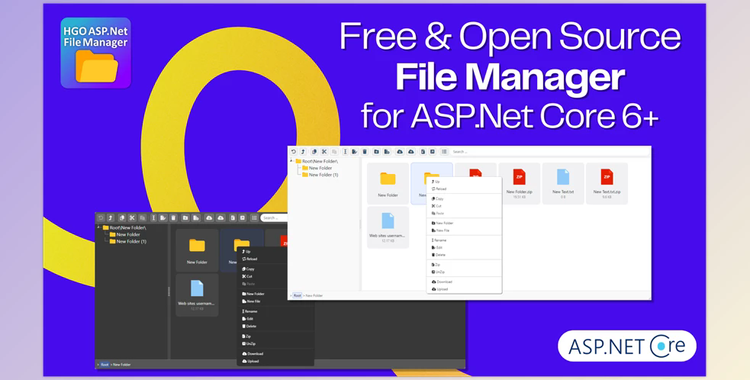Select the first New Folder tile in the dark window
The width and height of the screenshot is (750, 380).
coord(197,250)
